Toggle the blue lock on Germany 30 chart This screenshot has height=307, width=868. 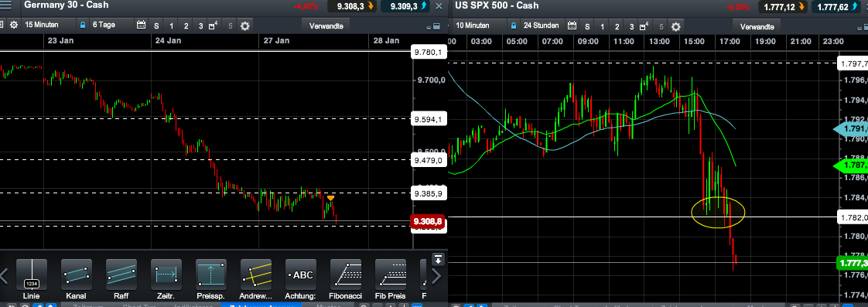pos(83,26)
